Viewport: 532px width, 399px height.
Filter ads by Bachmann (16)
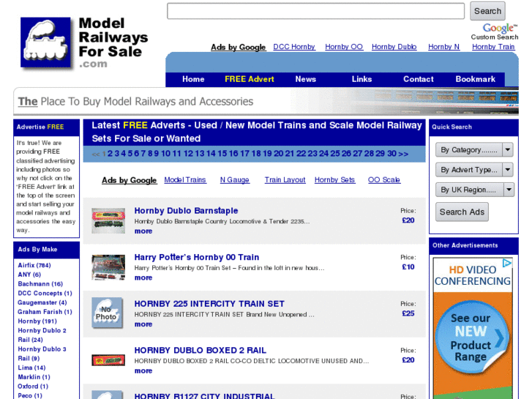pos(40,284)
